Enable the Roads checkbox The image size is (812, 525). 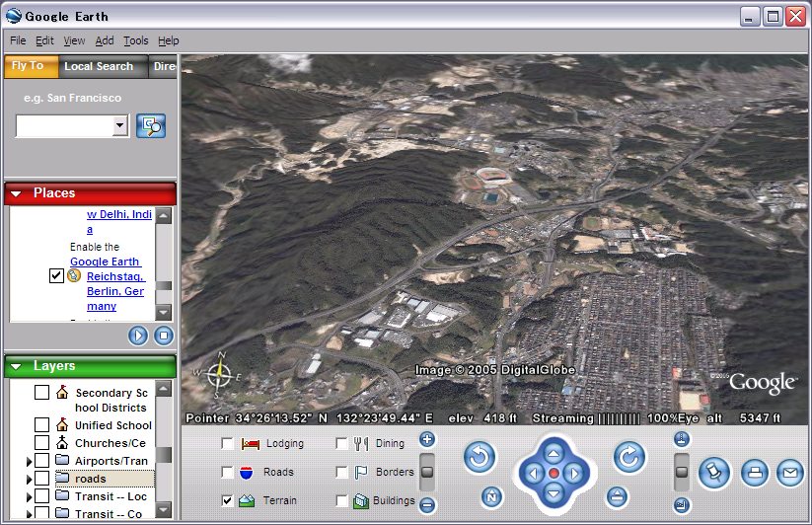tap(229, 472)
